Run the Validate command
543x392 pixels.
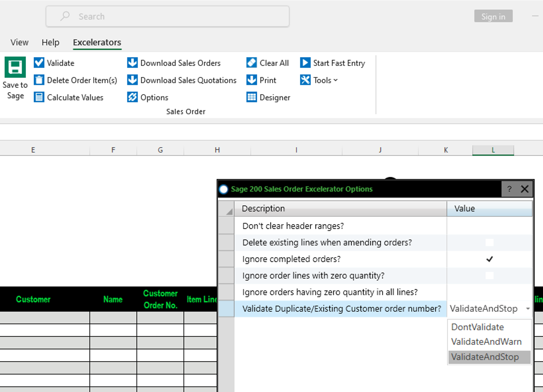pos(54,63)
